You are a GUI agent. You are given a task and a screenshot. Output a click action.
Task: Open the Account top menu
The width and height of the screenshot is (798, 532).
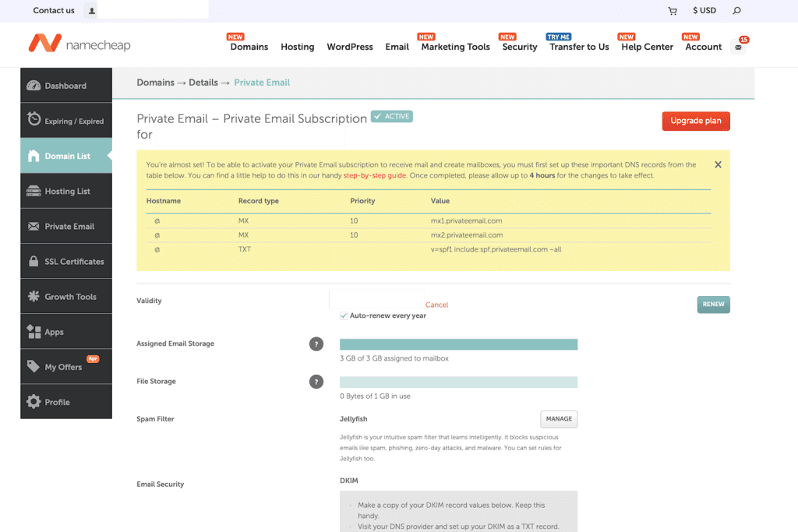pyautogui.click(x=704, y=46)
